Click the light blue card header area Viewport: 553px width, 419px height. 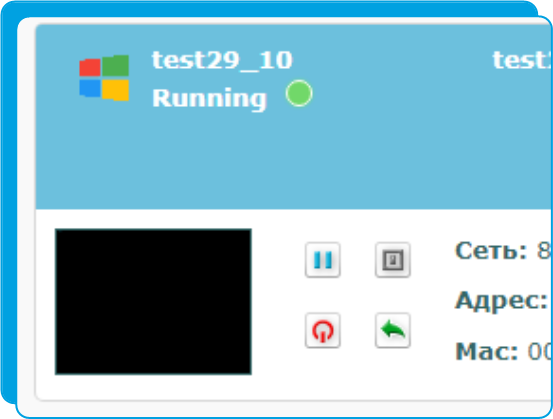coord(294,117)
